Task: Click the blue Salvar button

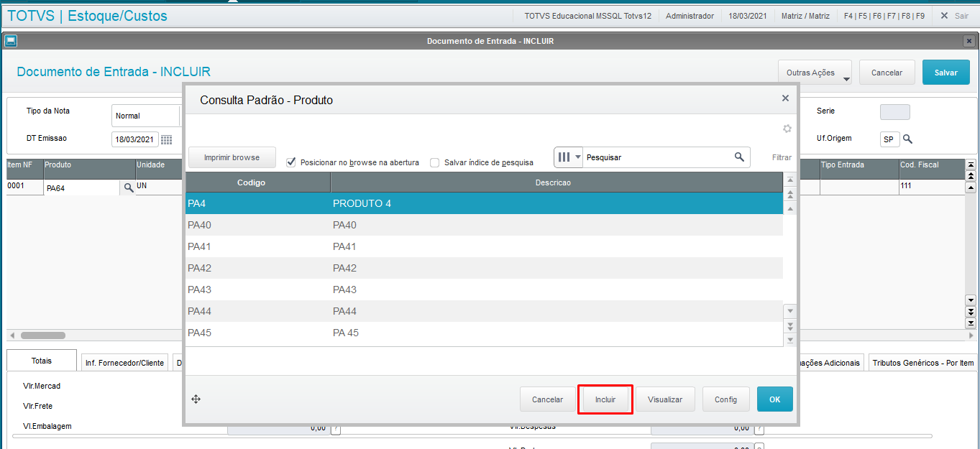Action: pyautogui.click(x=945, y=73)
